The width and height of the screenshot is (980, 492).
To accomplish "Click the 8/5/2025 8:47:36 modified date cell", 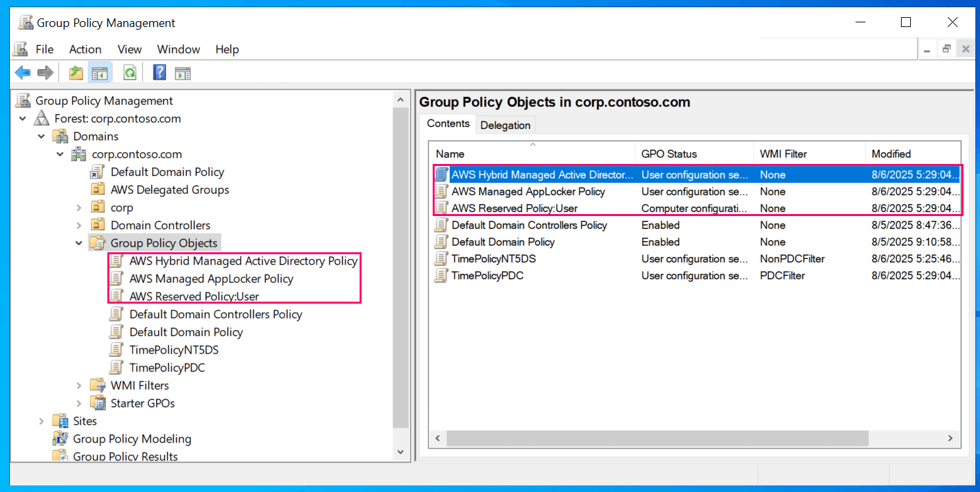I will pyautogui.click(x=915, y=225).
